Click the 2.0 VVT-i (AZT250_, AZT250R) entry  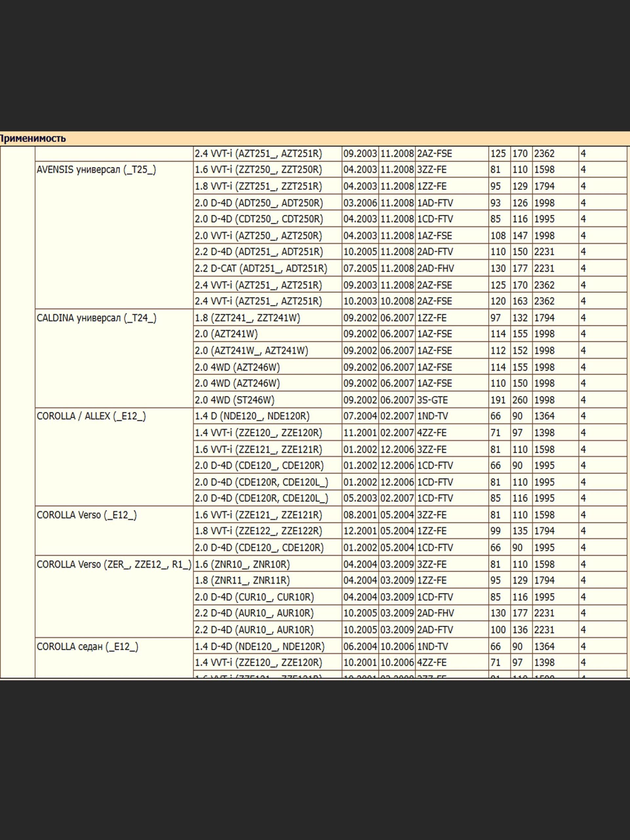(258, 236)
